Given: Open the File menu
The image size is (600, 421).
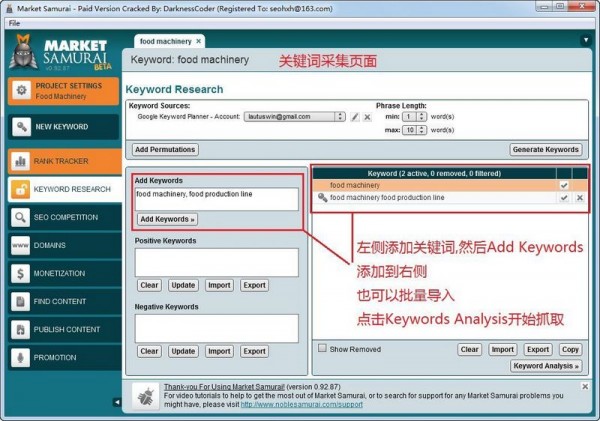Looking at the screenshot, I should [x=14, y=23].
